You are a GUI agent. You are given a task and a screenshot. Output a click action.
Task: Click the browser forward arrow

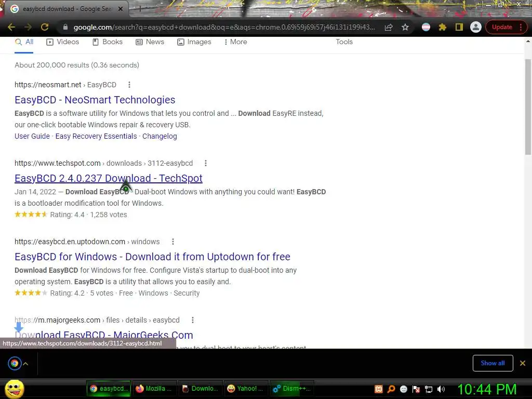click(x=28, y=27)
